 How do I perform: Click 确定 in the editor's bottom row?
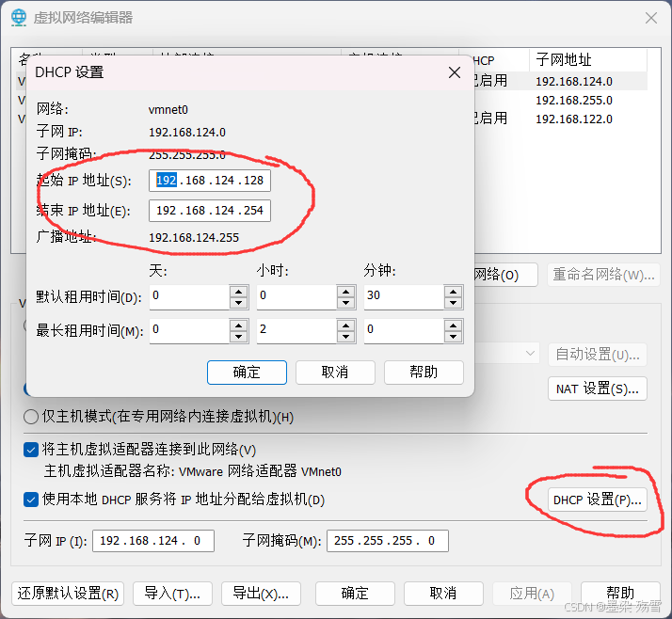click(x=355, y=594)
